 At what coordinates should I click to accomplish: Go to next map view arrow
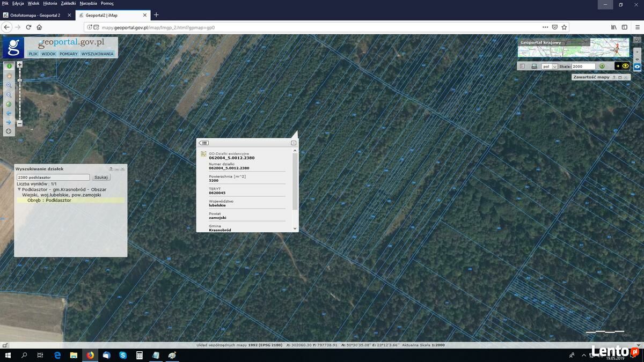[x=9, y=122]
